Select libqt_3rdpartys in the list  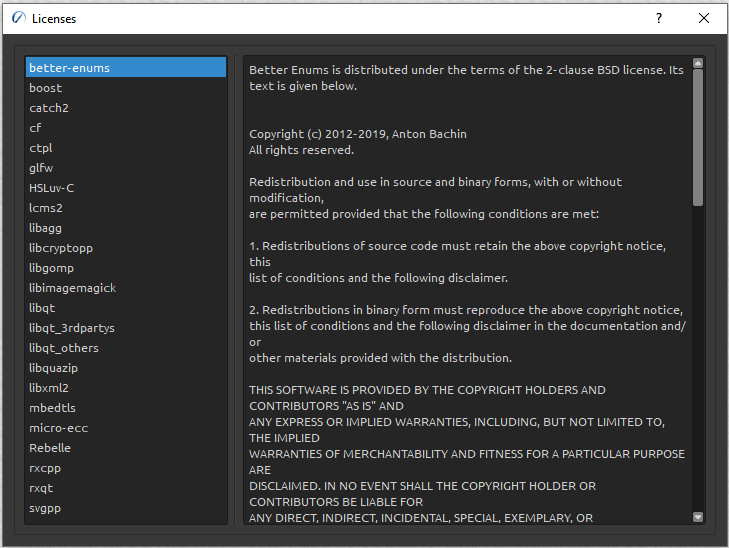71,328
